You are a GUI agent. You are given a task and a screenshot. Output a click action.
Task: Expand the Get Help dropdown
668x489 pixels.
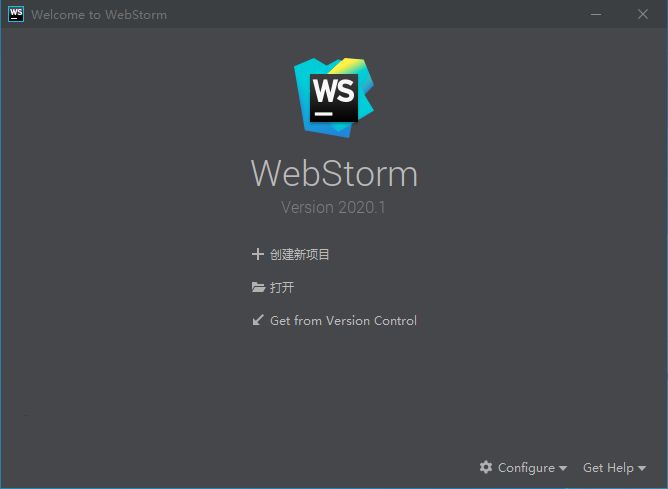point(614,468)
